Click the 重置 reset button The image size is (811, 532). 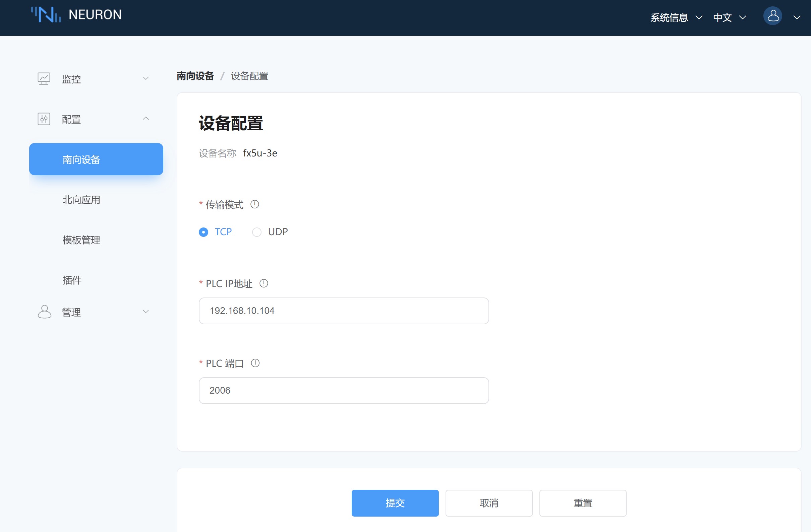point(582,503)
